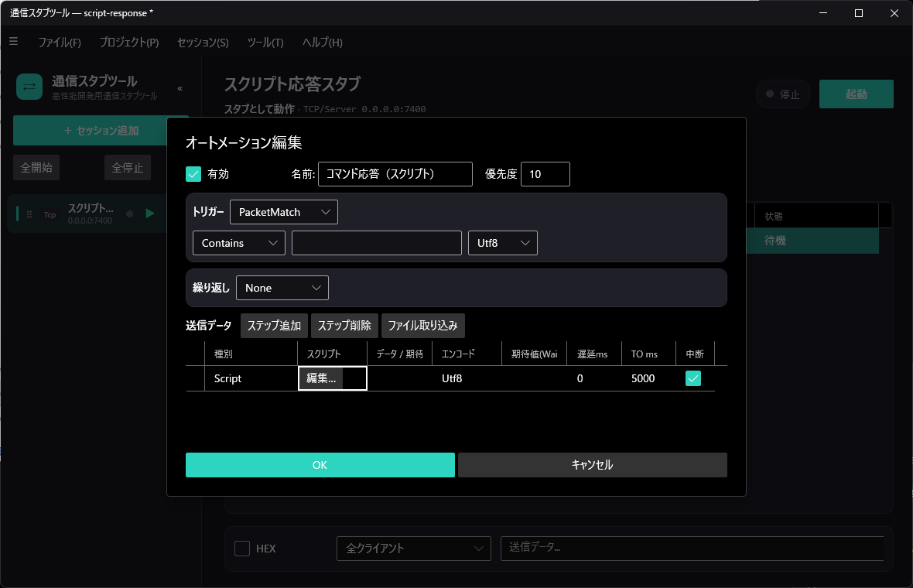Click the スクリプト column header
The height and width of the screenshot is (588, 913).
click(x=333, y=354)
